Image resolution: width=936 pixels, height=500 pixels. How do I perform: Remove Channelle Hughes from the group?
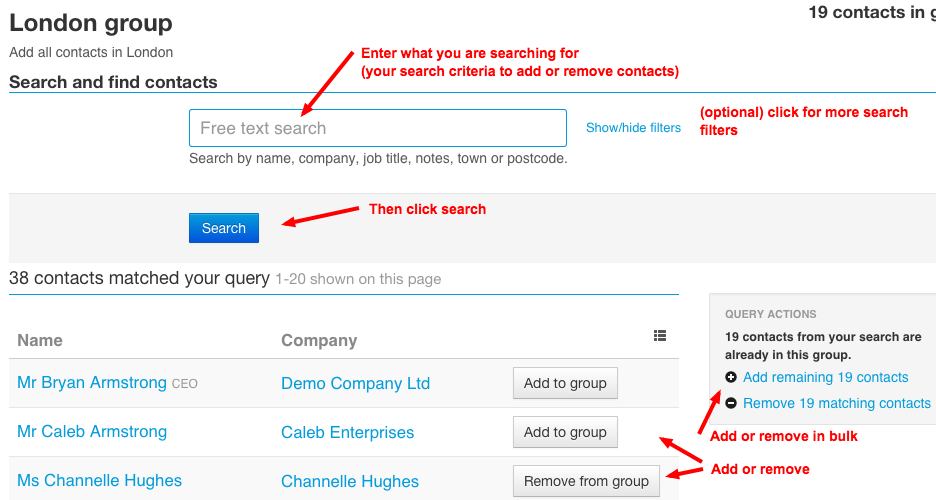[x=586, y=481]
